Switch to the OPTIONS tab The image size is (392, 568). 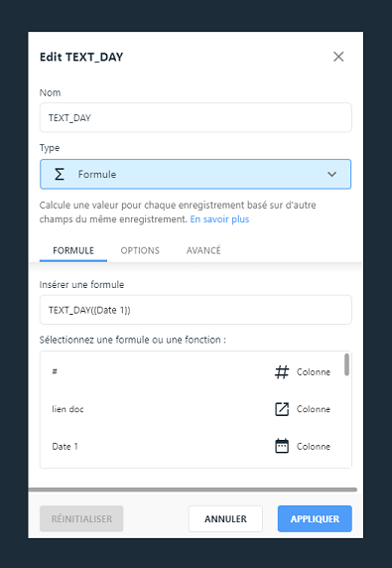click(140, 250)
